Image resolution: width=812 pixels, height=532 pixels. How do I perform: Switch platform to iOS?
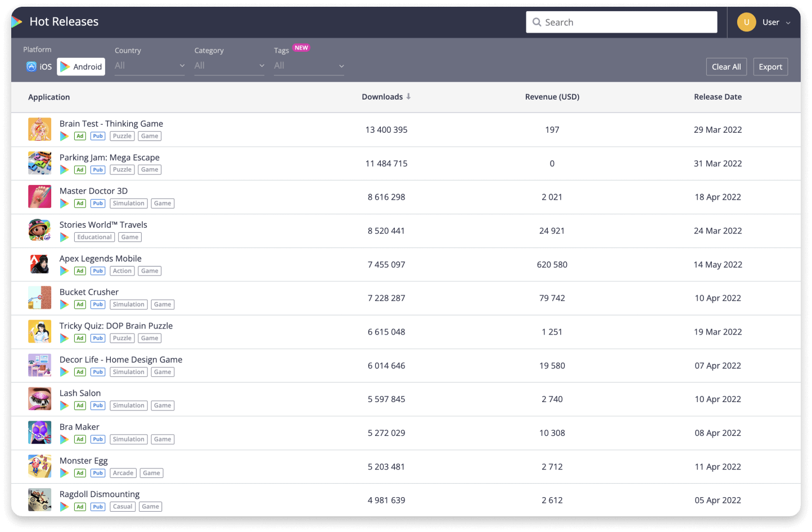click(39, 66)
